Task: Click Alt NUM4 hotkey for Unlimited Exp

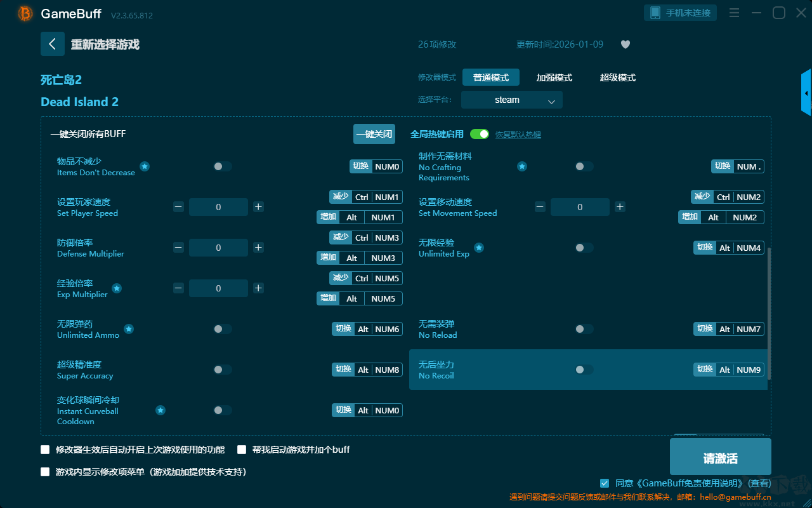Action: (x=729, y=248)
